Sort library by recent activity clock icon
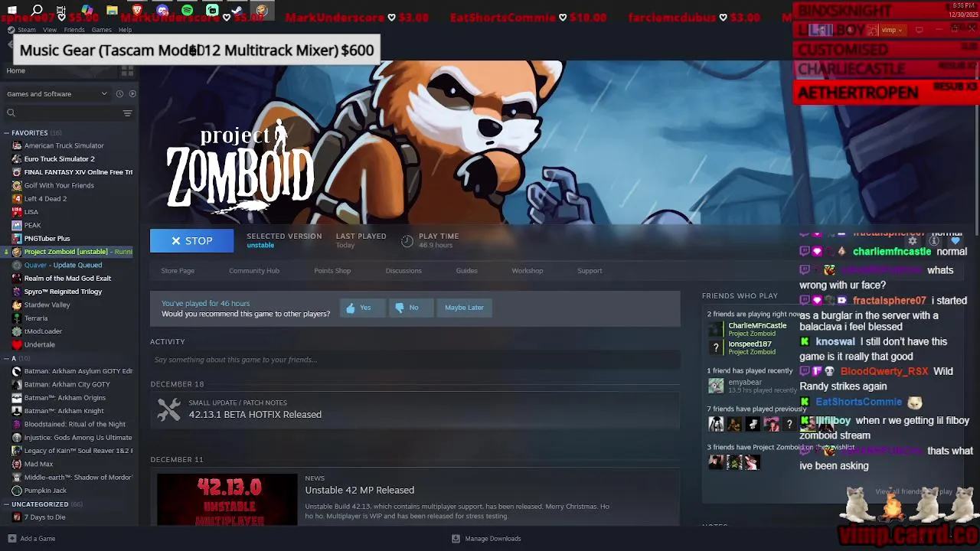The width and height of the screenshot is (980, 551). pyautogui.click(x=119, y=94)
